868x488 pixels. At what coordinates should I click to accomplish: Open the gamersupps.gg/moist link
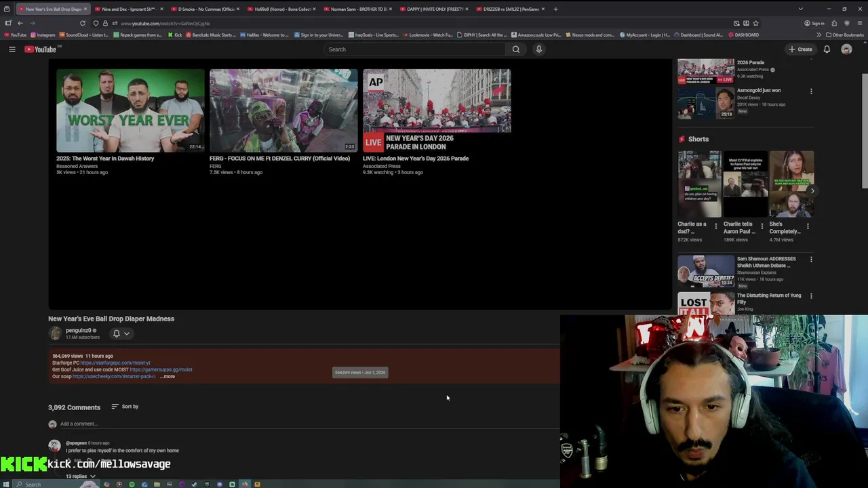point(161,369)
